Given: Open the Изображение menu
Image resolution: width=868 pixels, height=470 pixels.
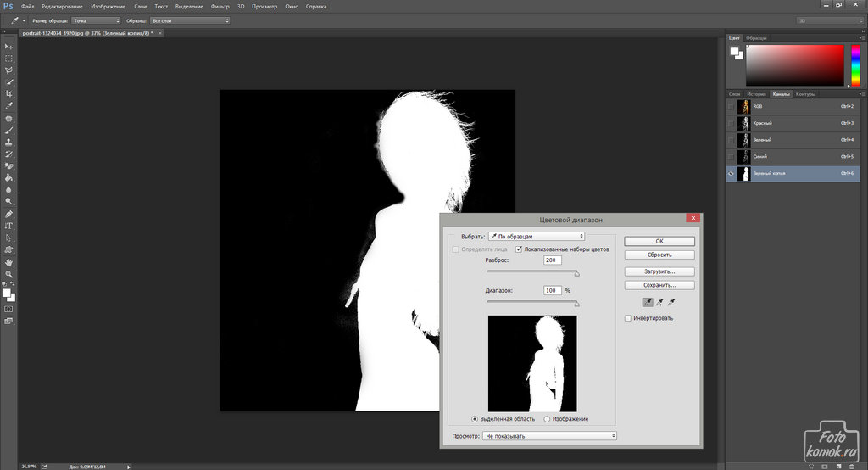Looking at the screenshot, I should coord(108,7).
